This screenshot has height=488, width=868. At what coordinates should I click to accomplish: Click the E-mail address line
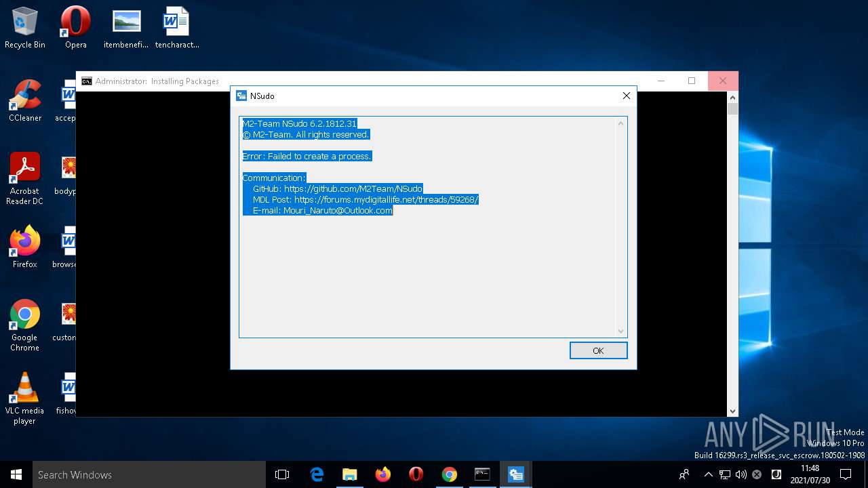click(x=322, y=210)
